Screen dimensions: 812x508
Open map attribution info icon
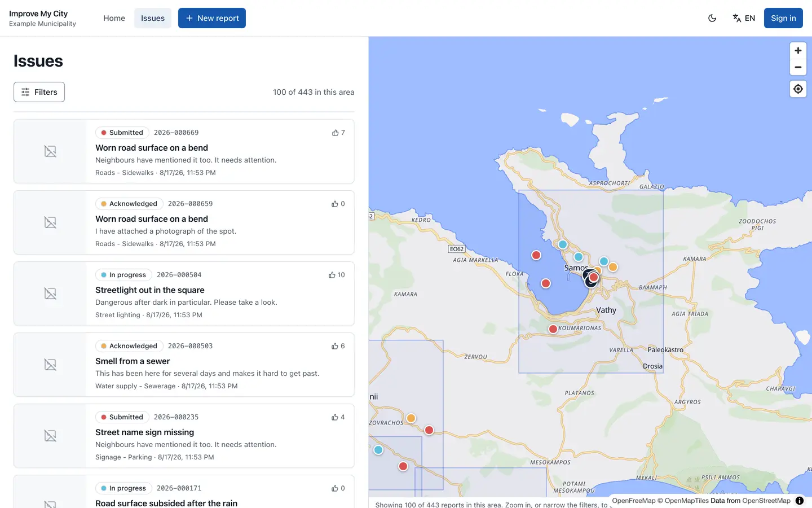(x=800, y=501)
